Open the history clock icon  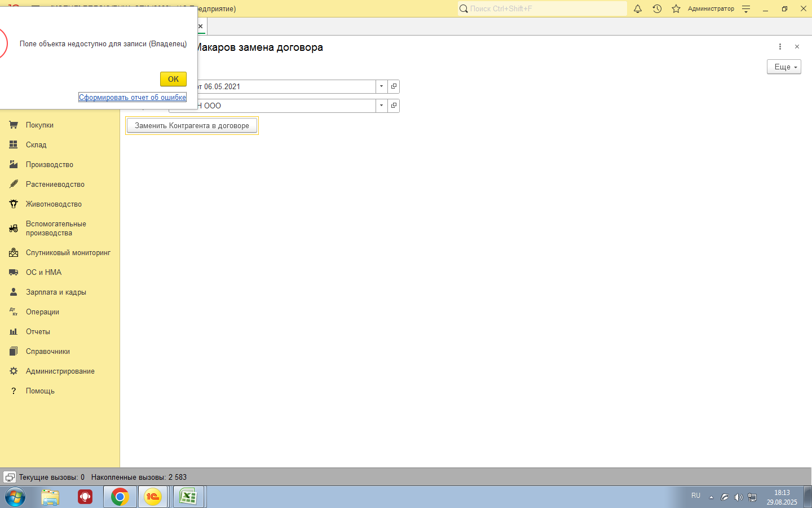pyautogui.click(x=657, y=9)
